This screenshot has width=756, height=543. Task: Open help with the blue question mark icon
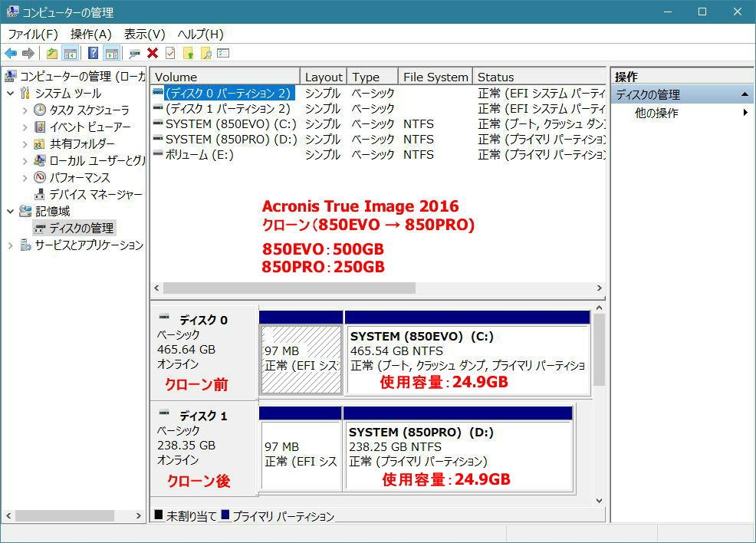93,53
